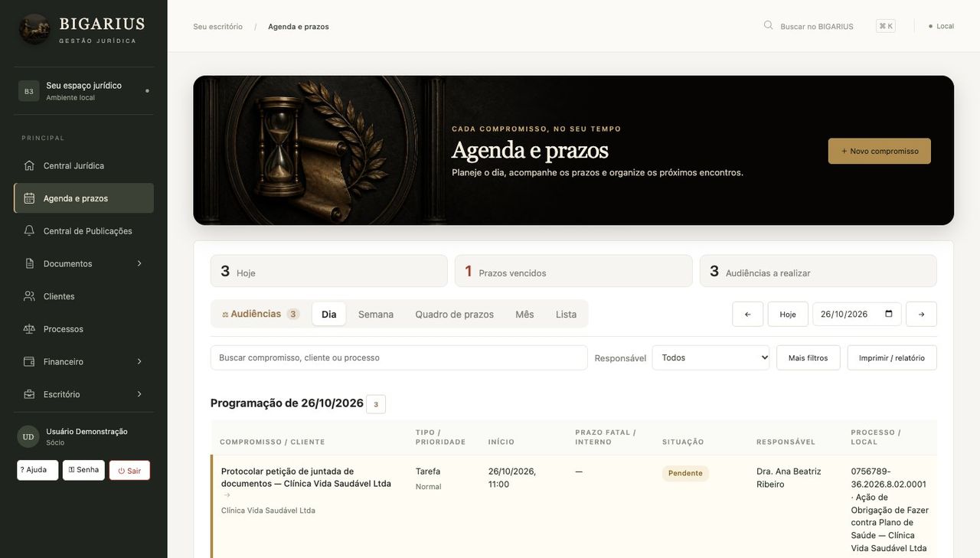The width and height of the screenshot is (980, 558).
Task: Click Seu escritório breadcrumb link
Action: [217, 26]
